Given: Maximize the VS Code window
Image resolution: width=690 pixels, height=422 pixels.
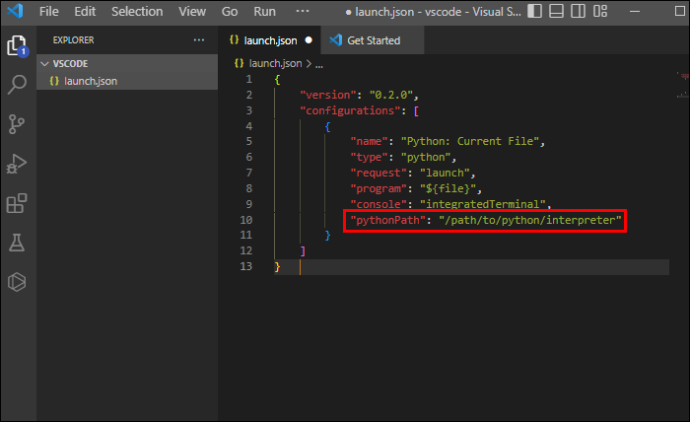Looking at the screenshot, I should [679, 11].
